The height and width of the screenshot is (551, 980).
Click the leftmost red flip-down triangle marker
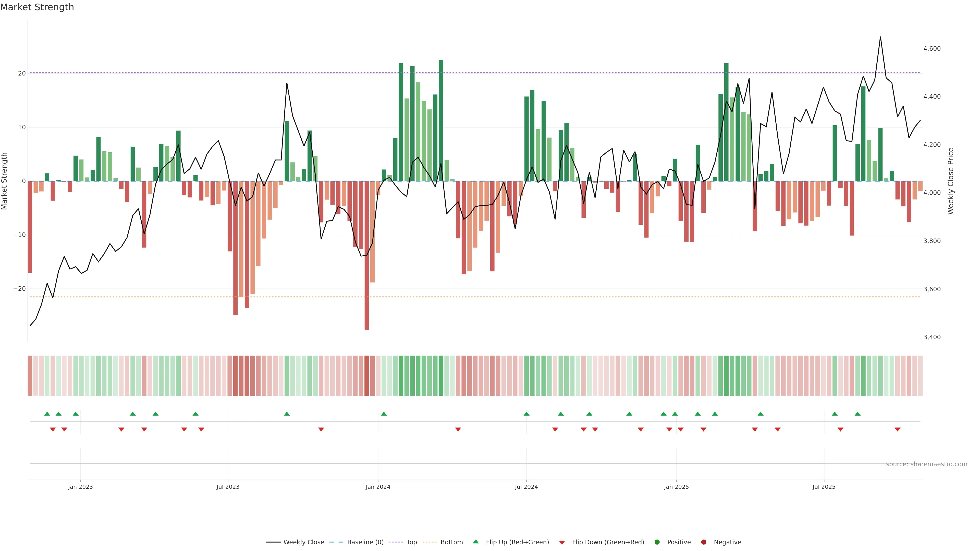pyautogui.click(x=53, y=429)
